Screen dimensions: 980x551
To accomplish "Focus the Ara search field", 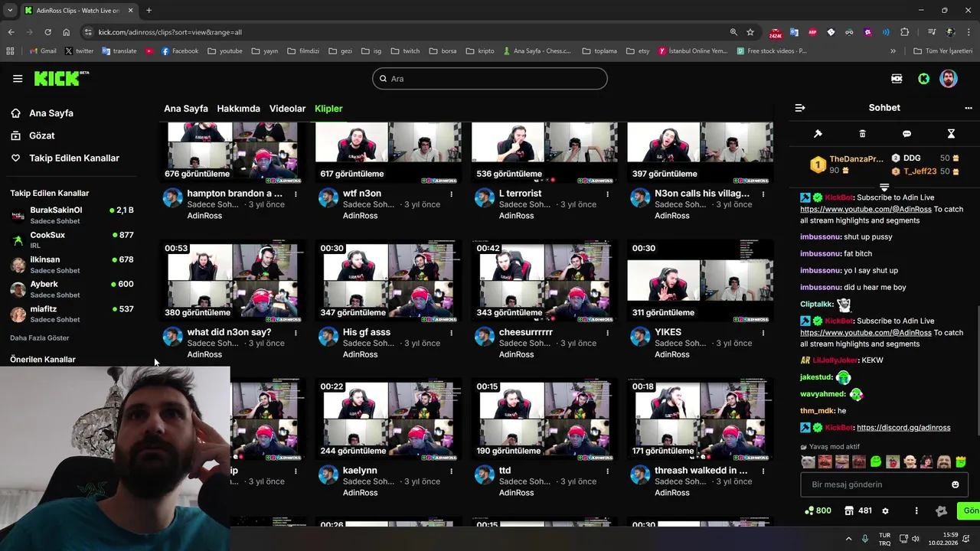I will click(490, 79).
